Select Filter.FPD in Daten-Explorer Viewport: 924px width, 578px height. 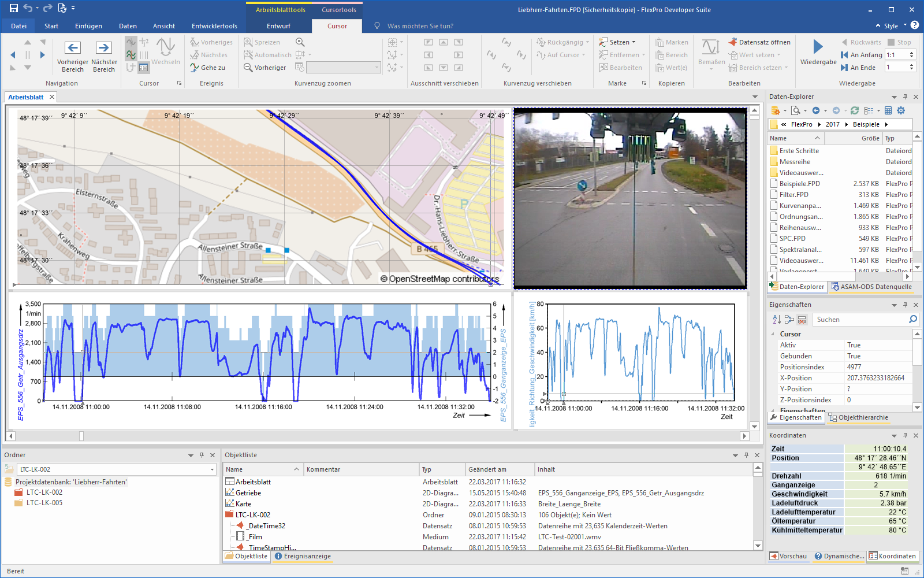793,195
